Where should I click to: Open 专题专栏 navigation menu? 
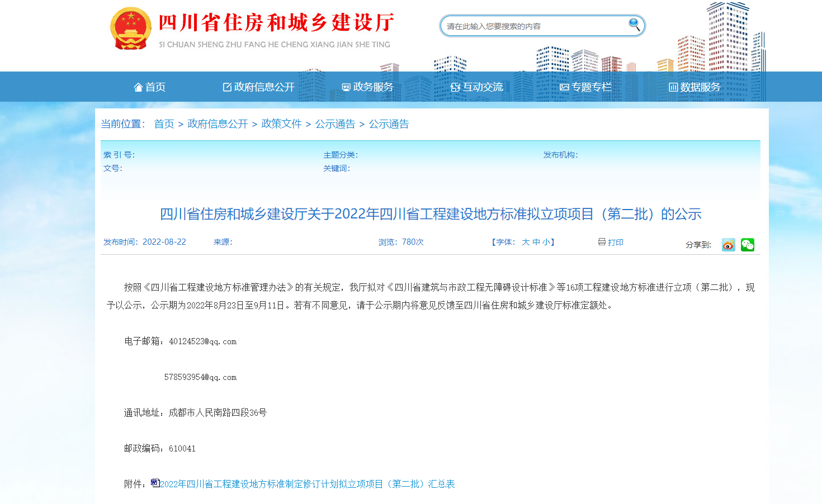coord(585,87)
